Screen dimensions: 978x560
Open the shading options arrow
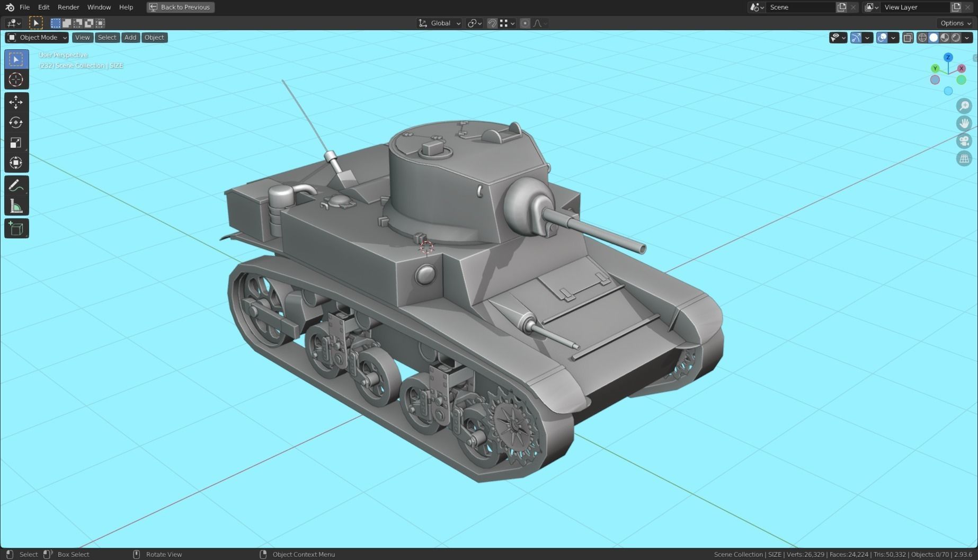[x=967, y=37]
